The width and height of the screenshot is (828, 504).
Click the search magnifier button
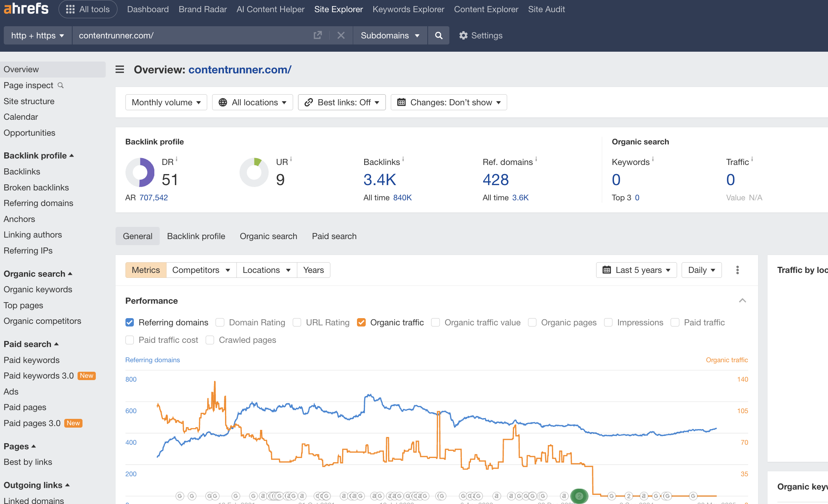click(439, 35)
